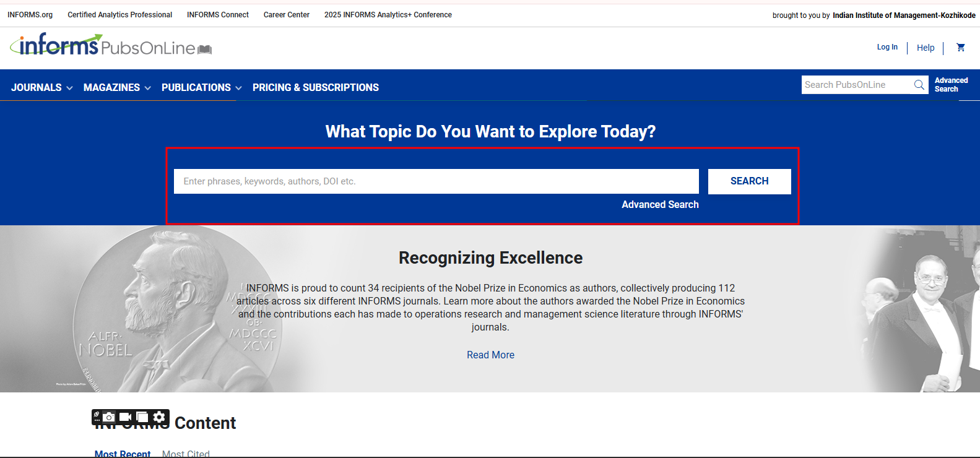Screen dimensions: 980x458
Task: Click the camera screenshot icon
Action: [x=109, y=417]
